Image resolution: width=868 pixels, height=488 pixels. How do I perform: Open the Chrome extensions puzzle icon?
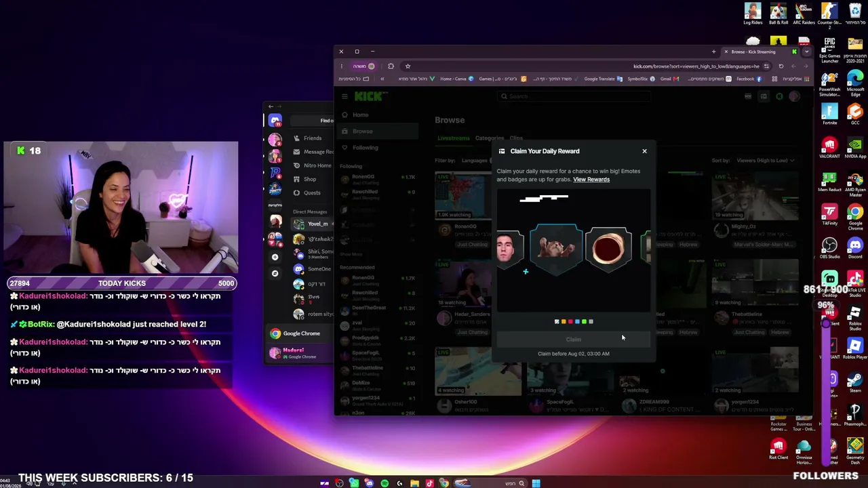pos(391,66)
